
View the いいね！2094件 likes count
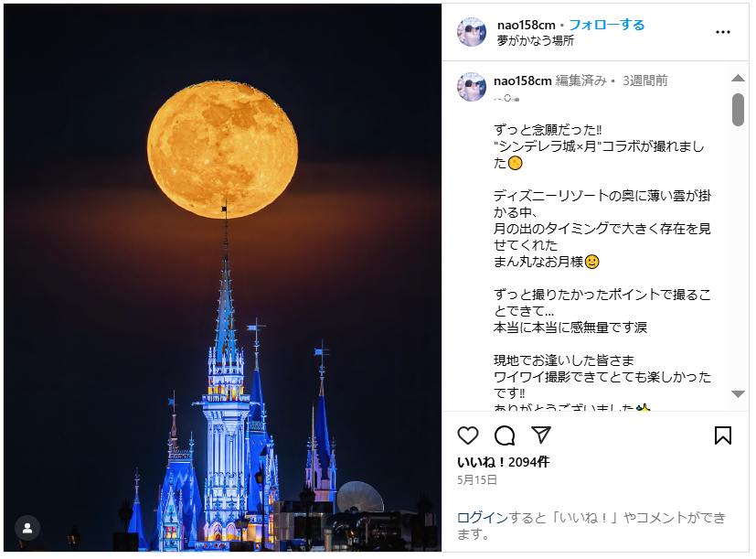(x=503, y=462)
